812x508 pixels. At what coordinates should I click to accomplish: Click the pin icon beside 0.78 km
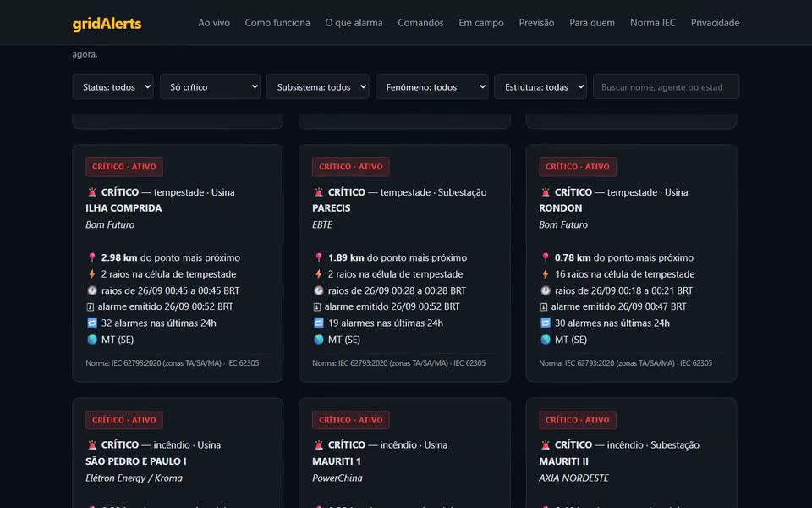(x=546, y=257)
